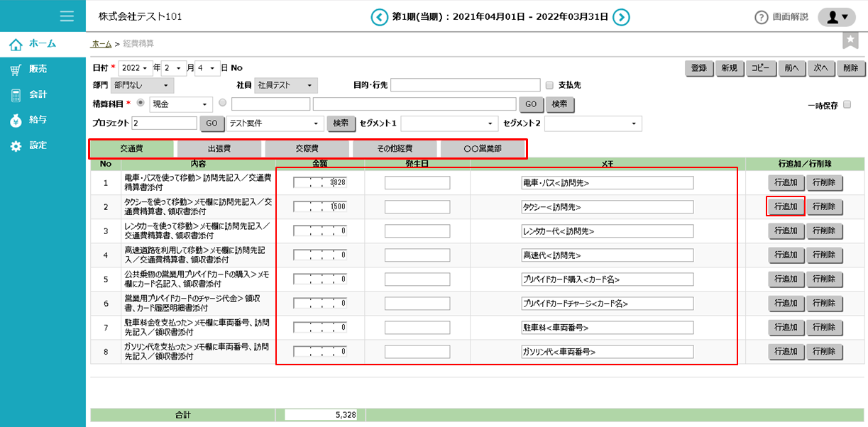This screenshot has height=427, width=868.
Task: Check the 一時保存 checkbox
Action: [847, 105]
